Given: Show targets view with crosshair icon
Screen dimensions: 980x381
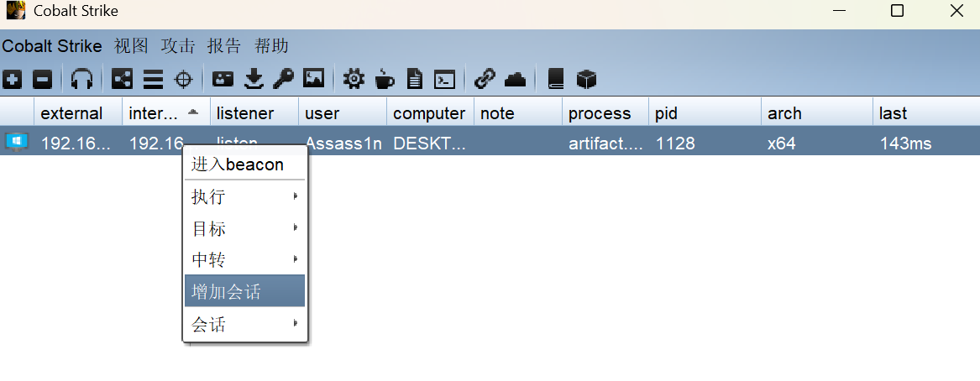Looking at the screenshot, I should click(183, 80).
